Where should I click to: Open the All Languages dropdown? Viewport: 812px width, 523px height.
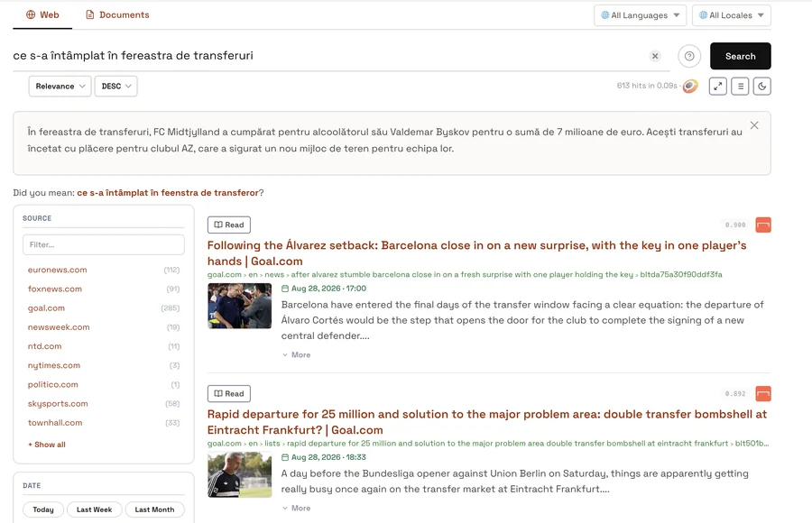pos(640,15)
